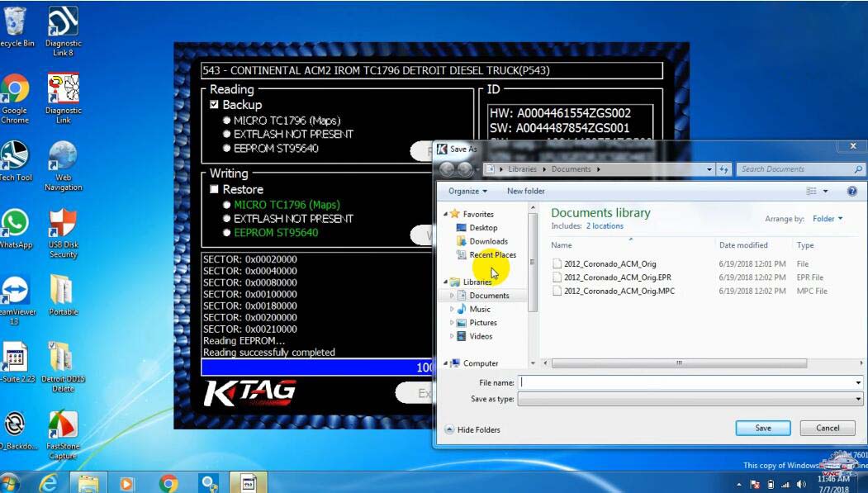
Task: Expand the Music library node
Action: [452, 310]
